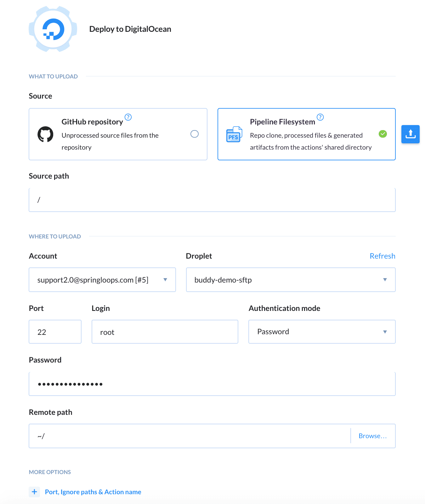Image resolution: width=425 pixels, height=504 pixels.
Task: Open the Droplet dropdown buddy-demo-sftp
Action: [x=291, y=280]
